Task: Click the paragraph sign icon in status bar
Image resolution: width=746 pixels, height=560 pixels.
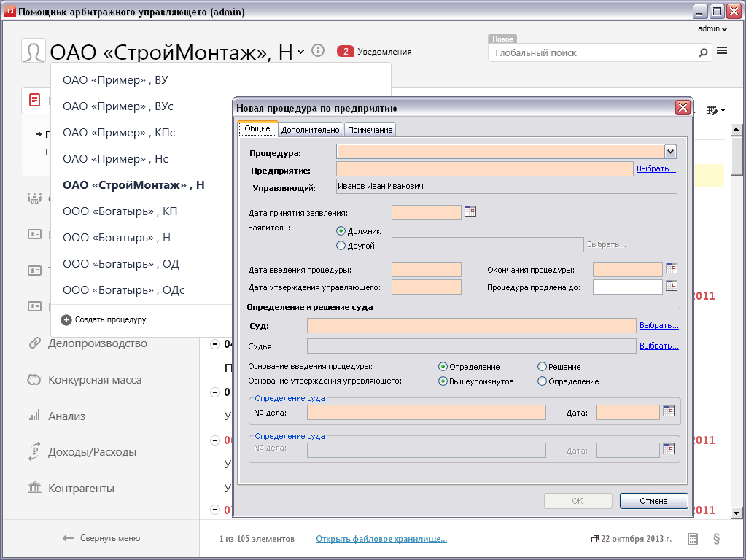Action: coord(717,539)
